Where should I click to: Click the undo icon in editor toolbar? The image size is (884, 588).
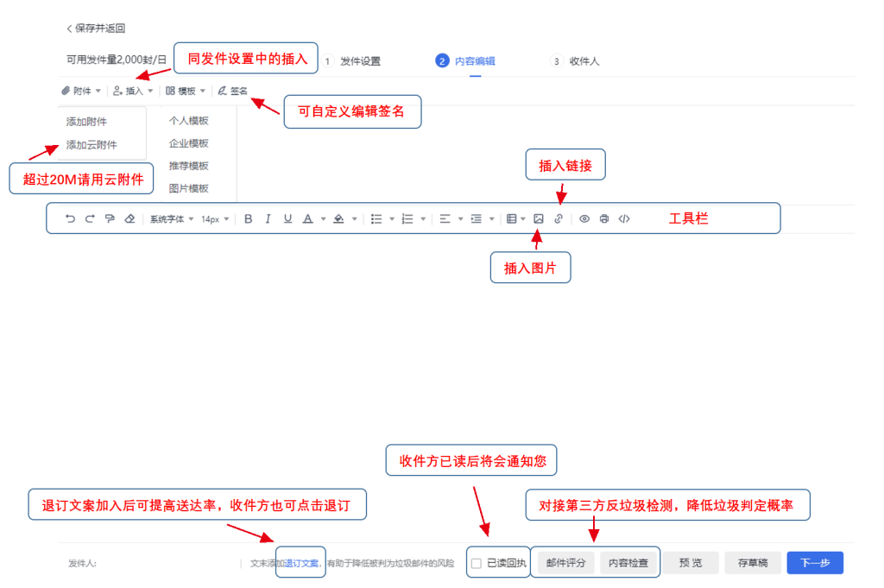(70, 219)
